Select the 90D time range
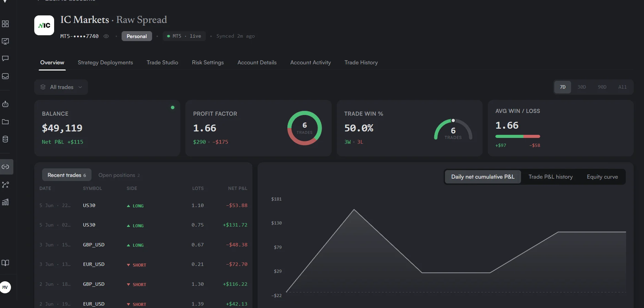The image size is (644, 308). point(602,87)
